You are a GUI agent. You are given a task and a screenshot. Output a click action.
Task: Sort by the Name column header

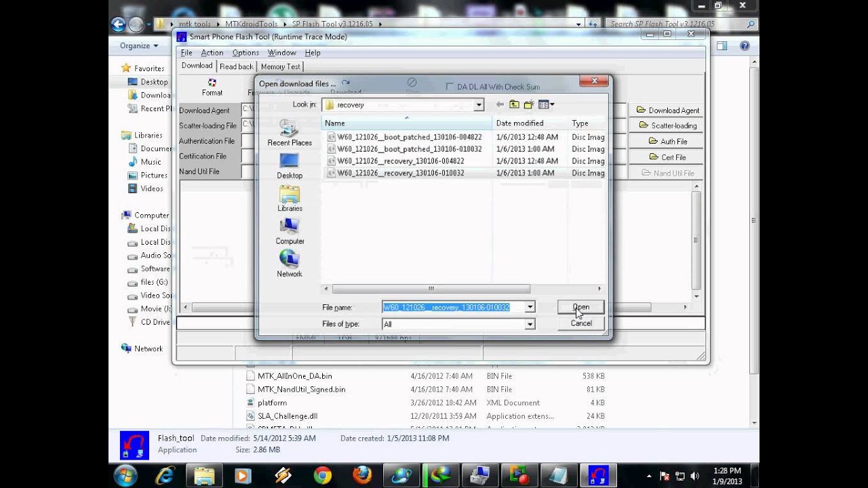(x=407, y=123)
